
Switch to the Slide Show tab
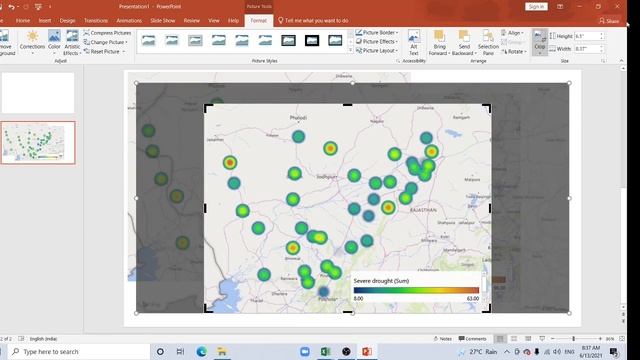tap(162, 20)
